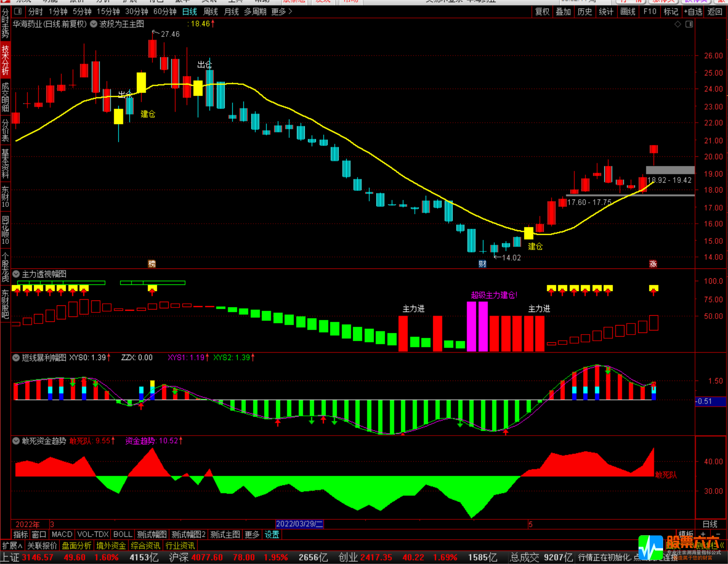The height and width of the screenshot is (564, 728).
Task: Open the 波段为王主图 indicator dropdown
Action: [94, 24]
